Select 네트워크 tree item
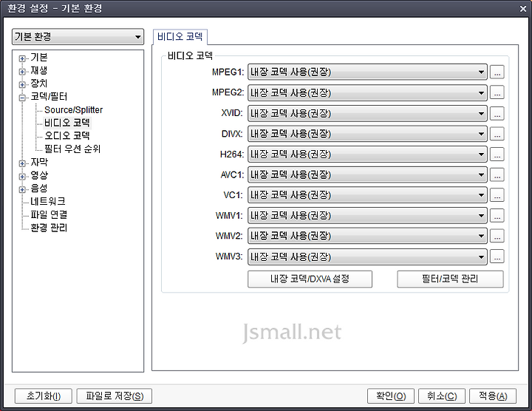Viewport: 532px width, 411px height. (x=48, y=201)
